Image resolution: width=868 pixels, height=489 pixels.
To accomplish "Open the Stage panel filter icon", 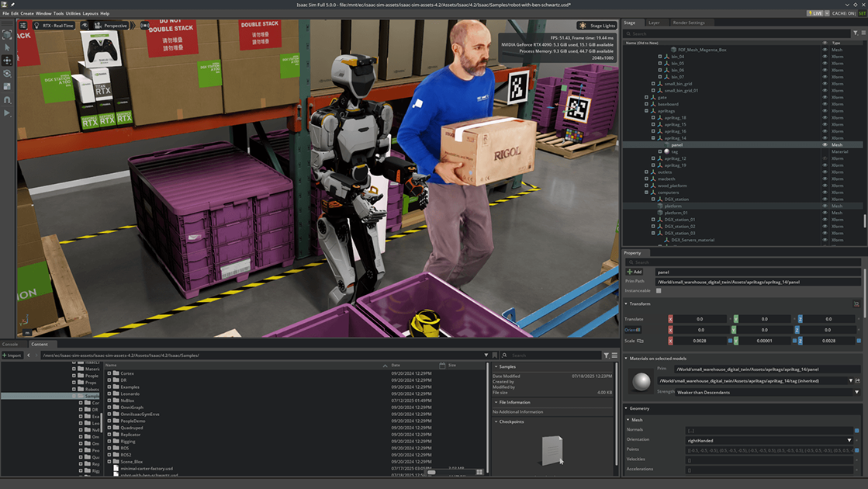I will (856, 33).
